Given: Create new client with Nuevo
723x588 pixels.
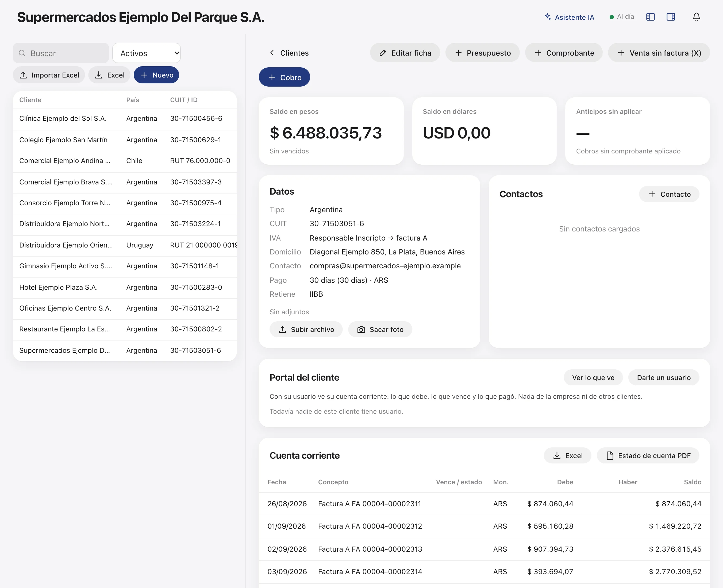Looking at the screenshot, I should click(x=156, y=75).
